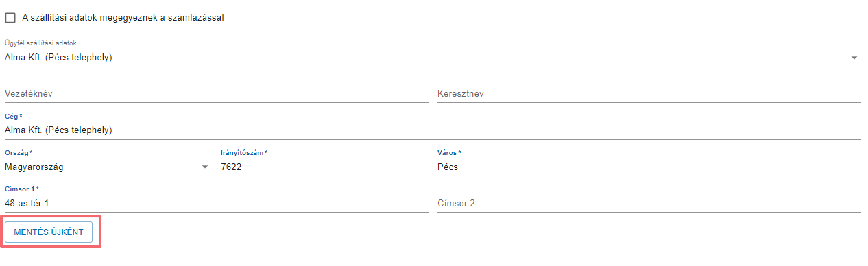The height and width of the screenshot is (266, 868).
Task: Click the MENTÉS ÚJKÉNT button
Action: point(49,232)
